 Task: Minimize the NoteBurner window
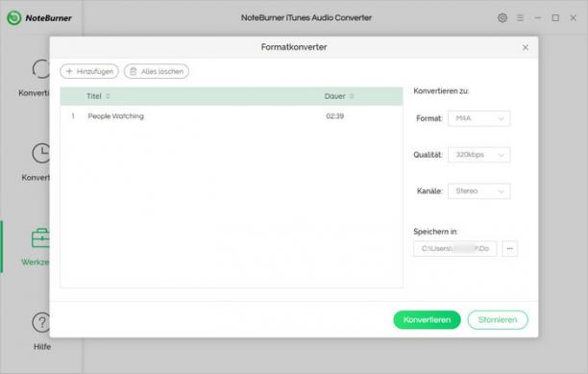(537, 17)
